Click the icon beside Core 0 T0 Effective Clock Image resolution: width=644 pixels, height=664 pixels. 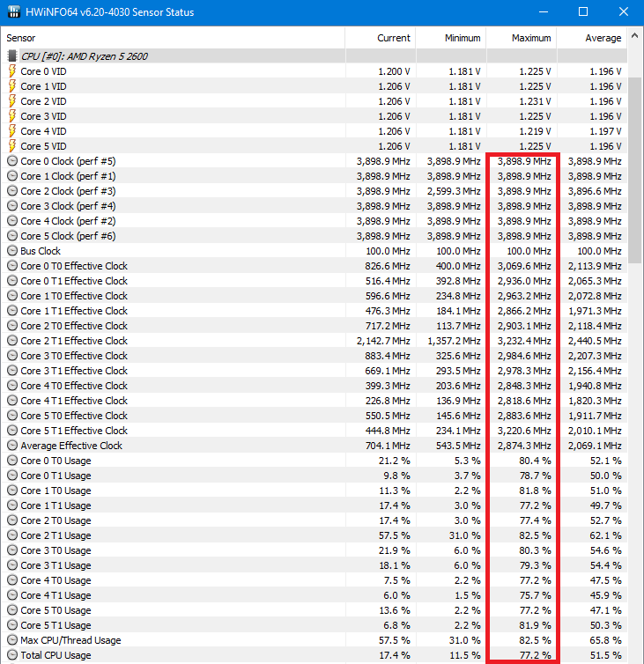(12, 266)
